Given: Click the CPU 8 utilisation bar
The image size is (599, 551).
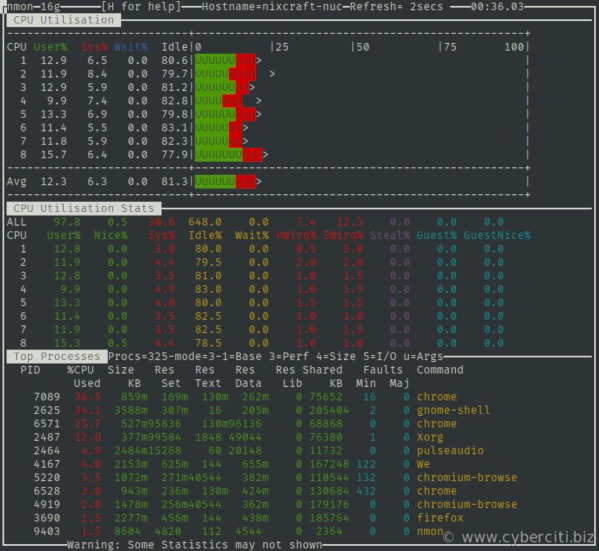Looking at the screenshot, I should coord(228,155).
